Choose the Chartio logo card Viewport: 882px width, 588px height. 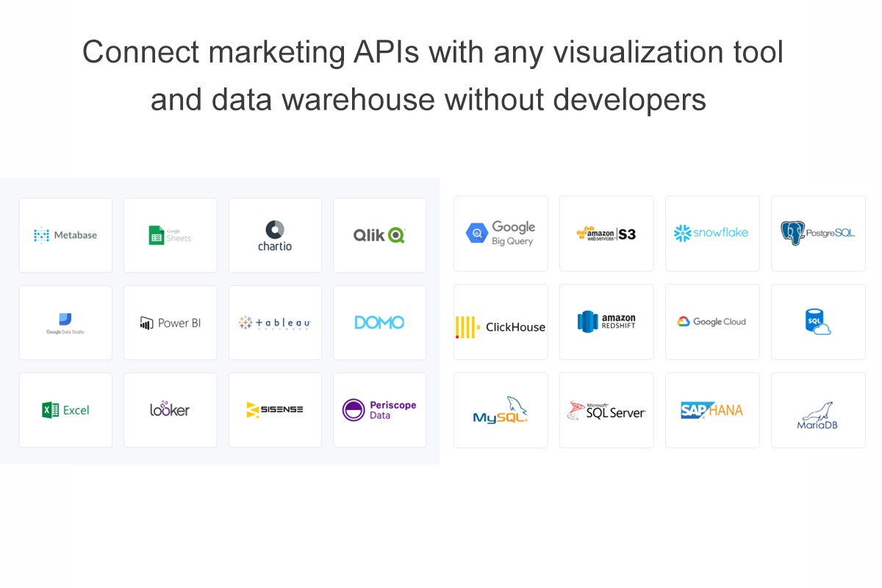(x=275, y=235)
